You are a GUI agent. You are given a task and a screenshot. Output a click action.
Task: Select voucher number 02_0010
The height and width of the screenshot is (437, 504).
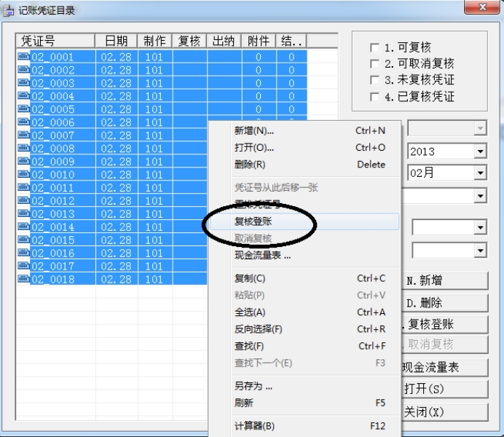pos(53,175)
